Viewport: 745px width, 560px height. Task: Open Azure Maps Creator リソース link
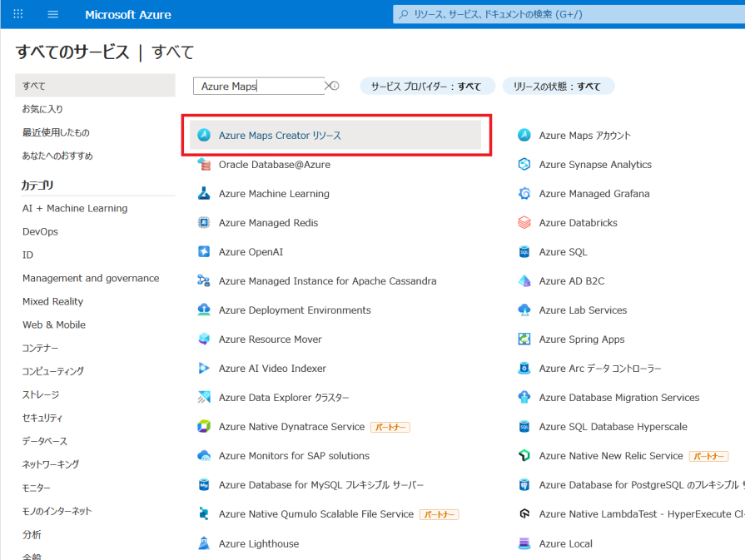click(x=280, y=136)
